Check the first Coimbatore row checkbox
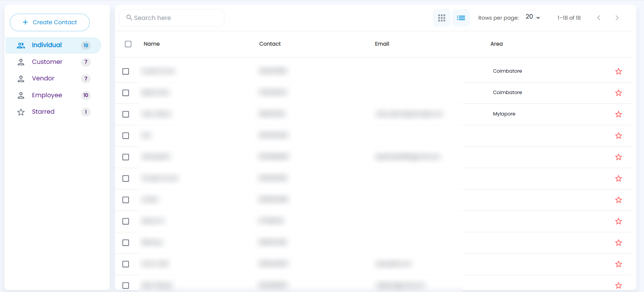The width and height of the screenshot is (644, 292). [x=126, y=71]
